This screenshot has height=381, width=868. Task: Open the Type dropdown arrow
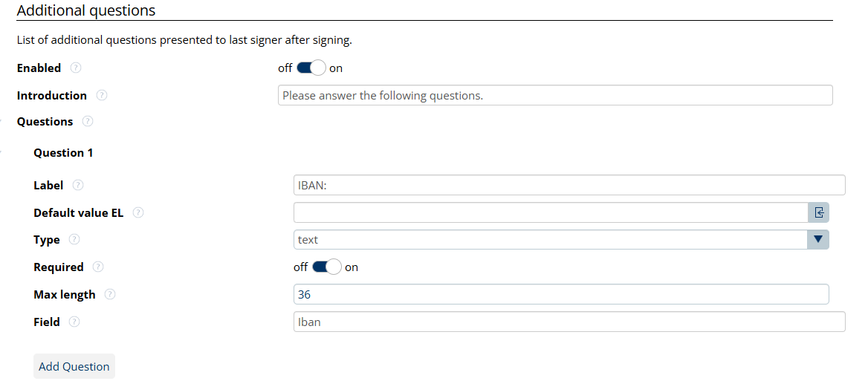click(818, 239)
